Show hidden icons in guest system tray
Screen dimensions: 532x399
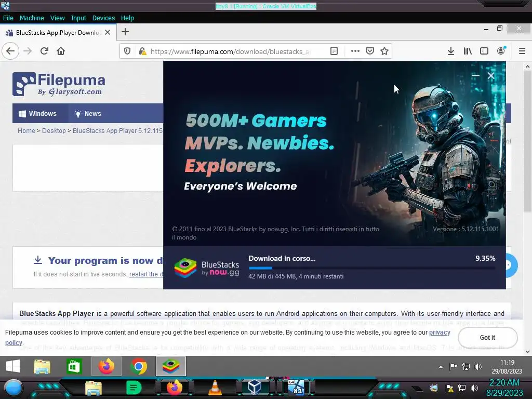click(x=441, y=367)
